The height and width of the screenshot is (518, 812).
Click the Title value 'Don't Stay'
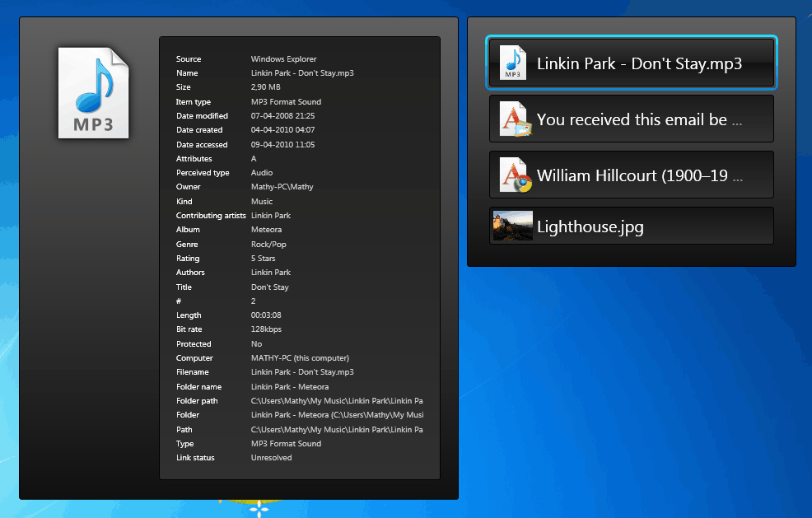271,287
